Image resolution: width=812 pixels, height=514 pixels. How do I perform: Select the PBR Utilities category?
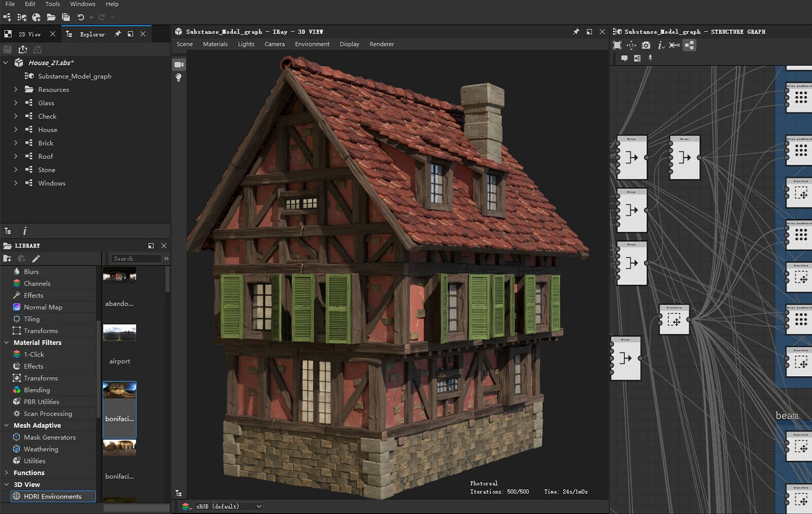pyautogui.click(x=41, y=402)
